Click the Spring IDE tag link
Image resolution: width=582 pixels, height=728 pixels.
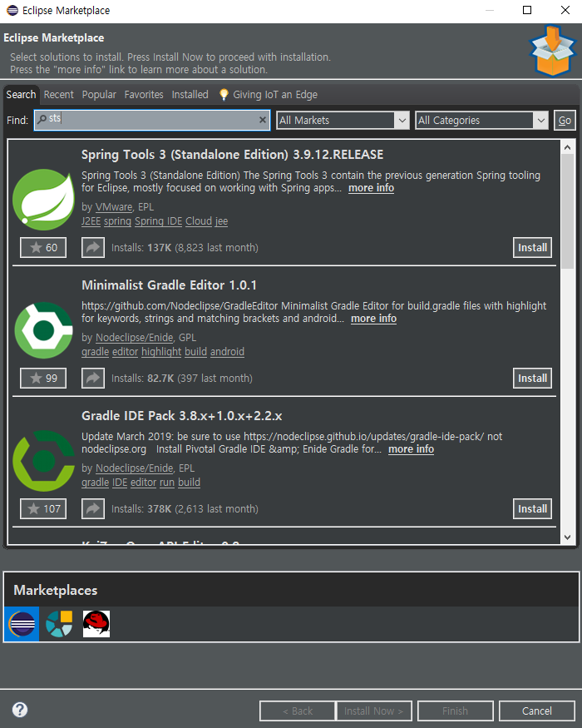[x=158, y=221]
